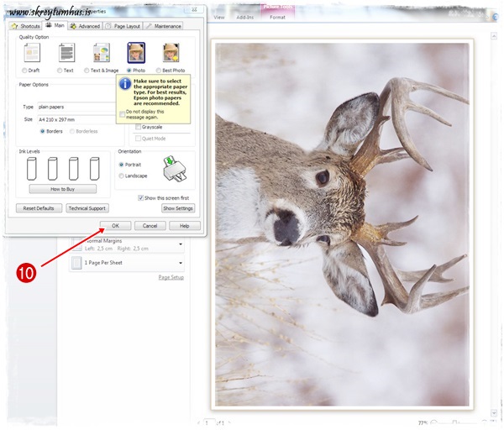Viewport: 504px width, 430px height.
Task: Select the Landscape orientation radio button
Action: [122, 176]
